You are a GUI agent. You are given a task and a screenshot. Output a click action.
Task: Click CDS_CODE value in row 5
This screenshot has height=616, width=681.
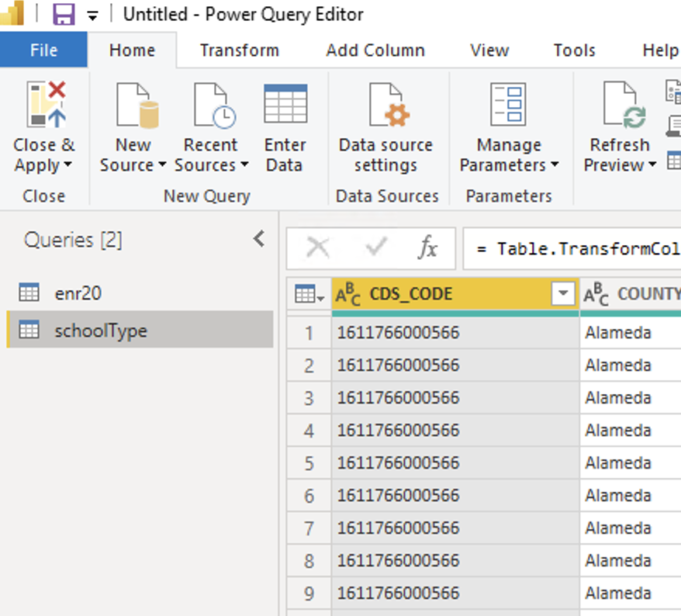455,463
